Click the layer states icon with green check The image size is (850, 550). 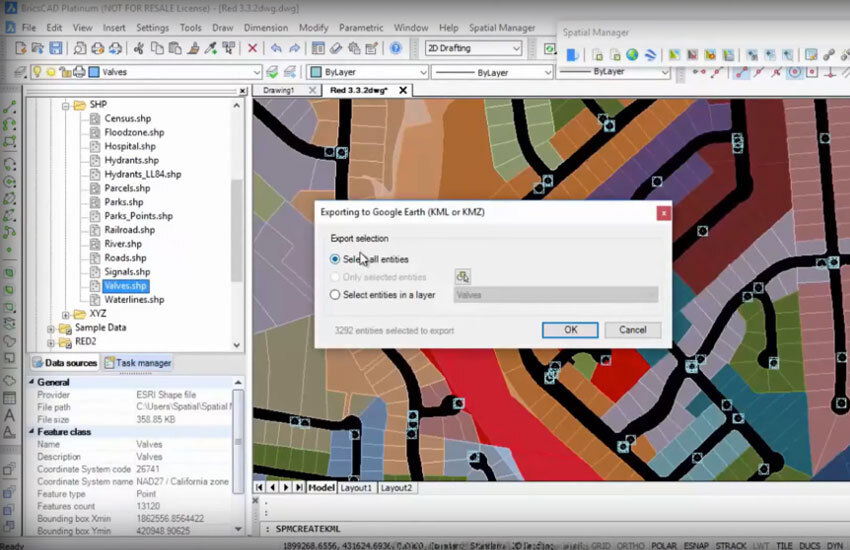(272, 72)
